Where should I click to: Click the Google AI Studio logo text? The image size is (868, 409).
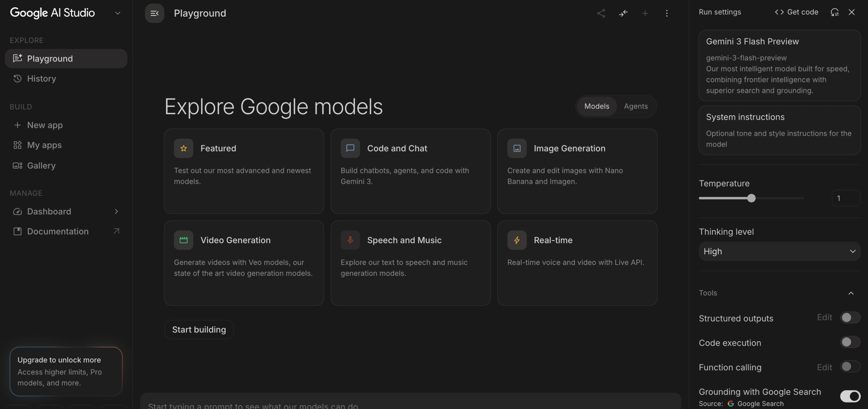point(53,13)
